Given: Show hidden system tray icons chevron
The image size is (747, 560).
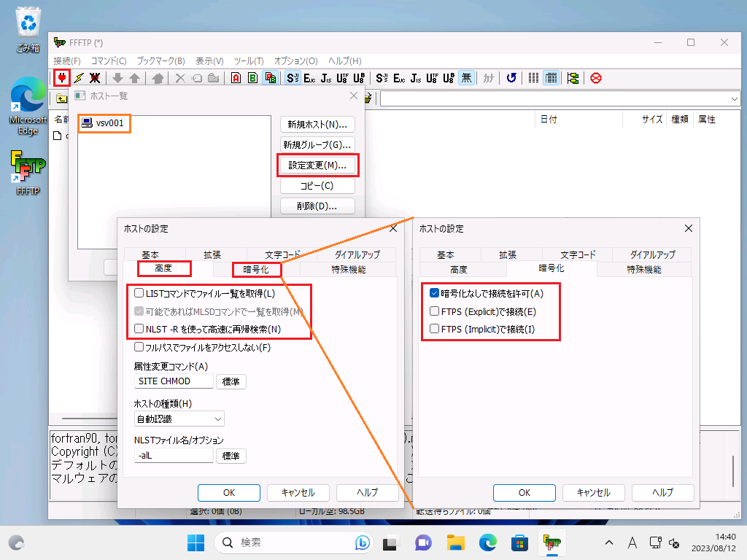Looking at the screenshot, I should [x=609, y=542].
